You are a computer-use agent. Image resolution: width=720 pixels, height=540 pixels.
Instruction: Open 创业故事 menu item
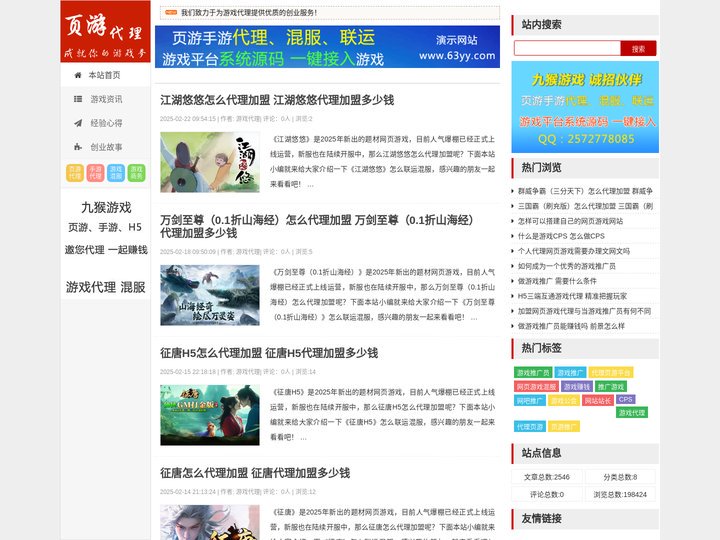[105, 147]
